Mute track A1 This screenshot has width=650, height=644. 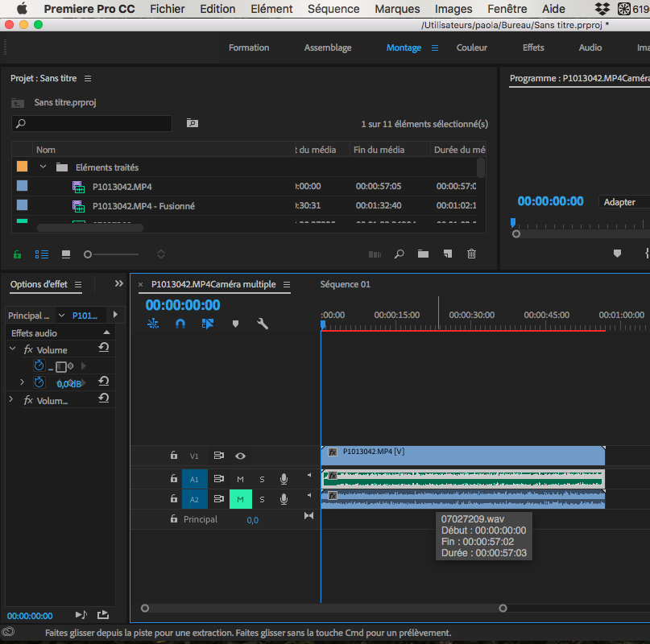tap(241, 480)
